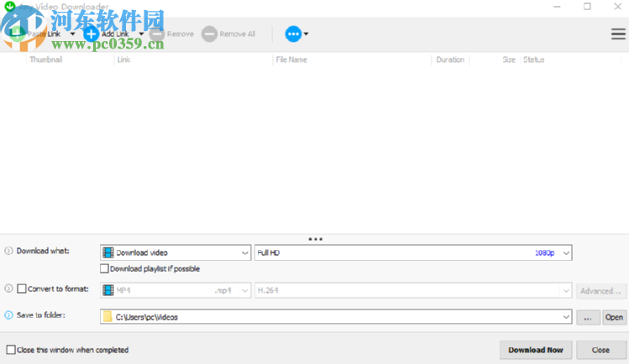Open the MP4 format dropdown
This screenshot has width=629, height=364.
[x=176, y=290]
